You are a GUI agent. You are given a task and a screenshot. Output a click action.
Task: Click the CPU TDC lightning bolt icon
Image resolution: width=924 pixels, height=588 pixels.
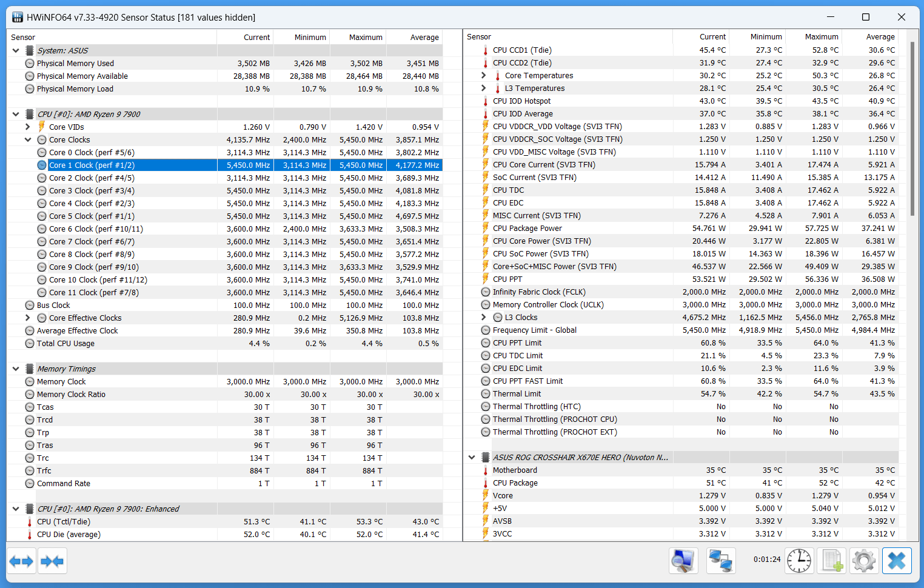click(485, 190)
